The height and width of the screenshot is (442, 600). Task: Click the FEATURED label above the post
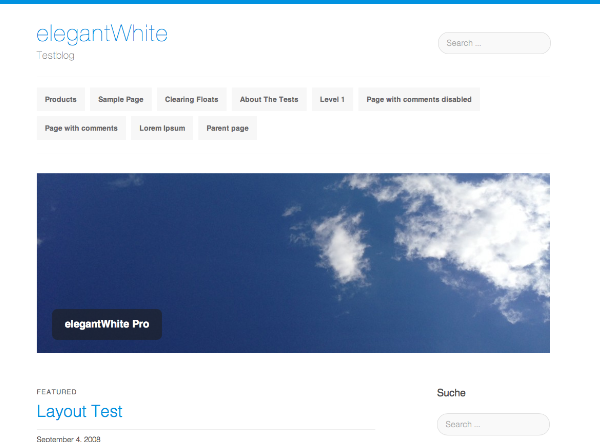[56, 392]
